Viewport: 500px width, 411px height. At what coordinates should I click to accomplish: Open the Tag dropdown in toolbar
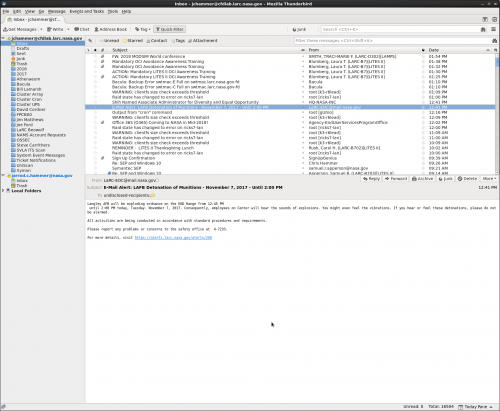tap(143, 29)
